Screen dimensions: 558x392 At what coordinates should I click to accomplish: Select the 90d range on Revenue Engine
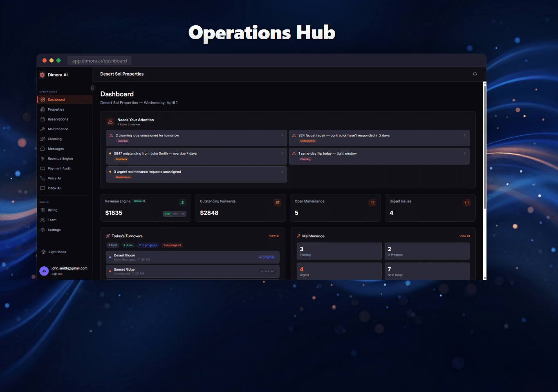point(175,214)
